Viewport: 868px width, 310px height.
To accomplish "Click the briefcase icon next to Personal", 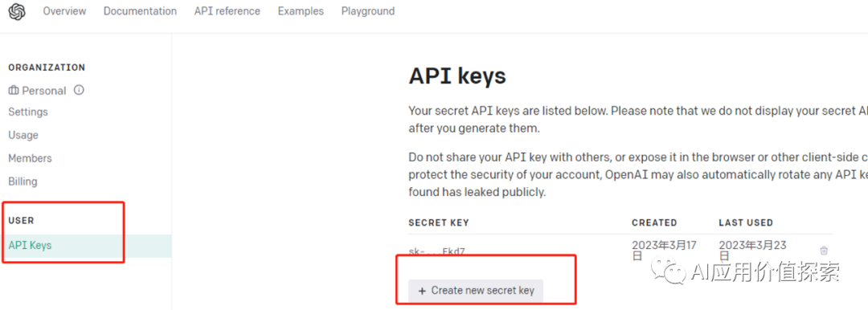I will [x=14, y=90].
